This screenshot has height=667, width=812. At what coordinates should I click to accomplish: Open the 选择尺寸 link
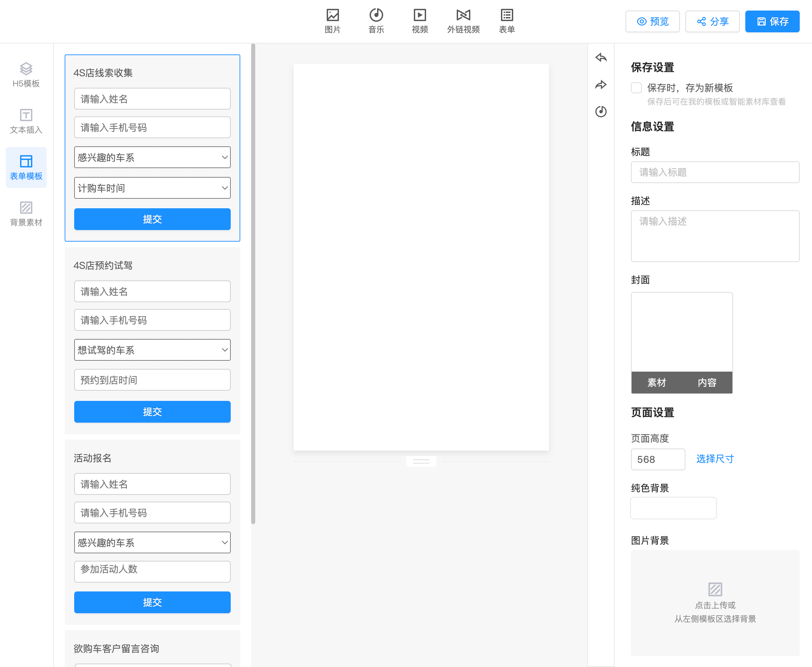(715, 459)
